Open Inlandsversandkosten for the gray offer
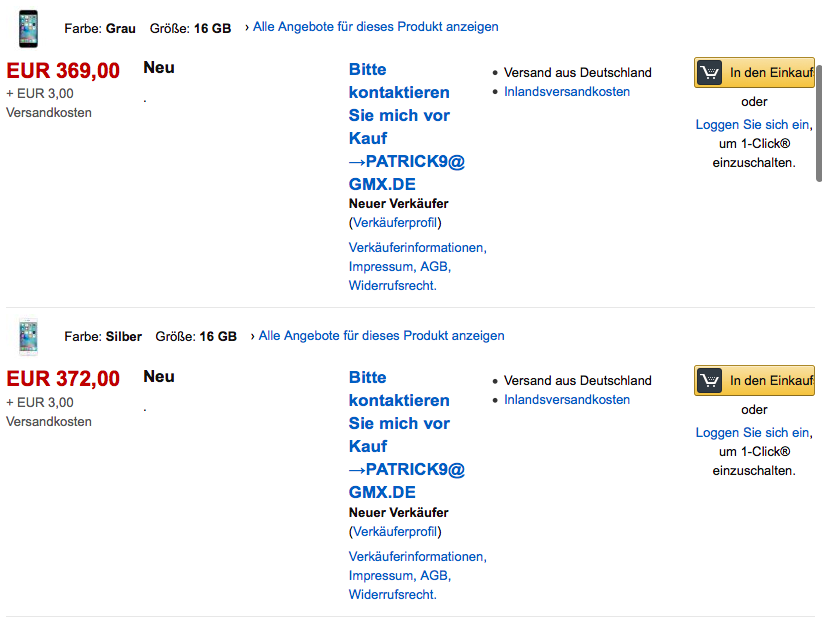This screenshot has height=621, width=822. (x=567, y=92)
